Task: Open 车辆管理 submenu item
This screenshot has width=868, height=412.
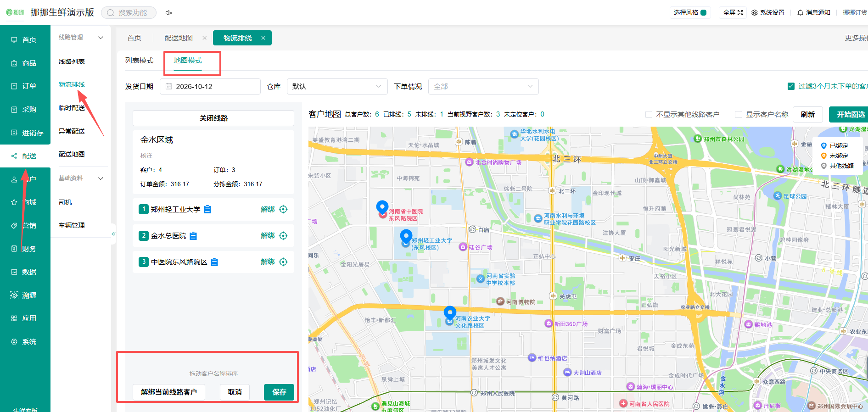Action: (72, 226)
